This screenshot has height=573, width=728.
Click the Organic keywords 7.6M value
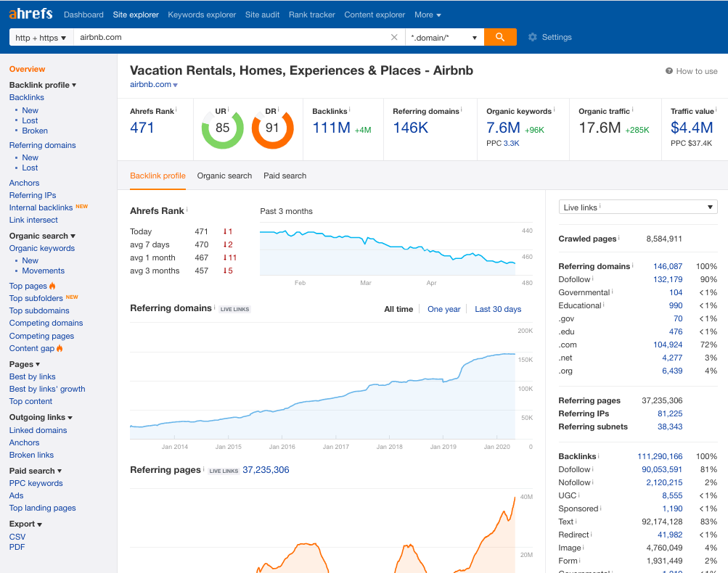503,128
